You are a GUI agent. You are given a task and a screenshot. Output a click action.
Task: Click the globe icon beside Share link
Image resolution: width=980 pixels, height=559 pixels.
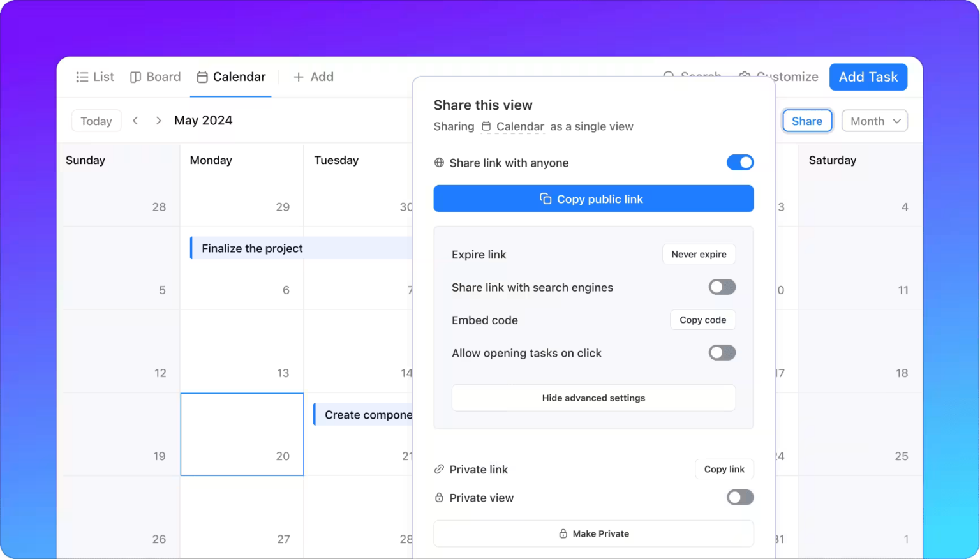tap(438, 163)
